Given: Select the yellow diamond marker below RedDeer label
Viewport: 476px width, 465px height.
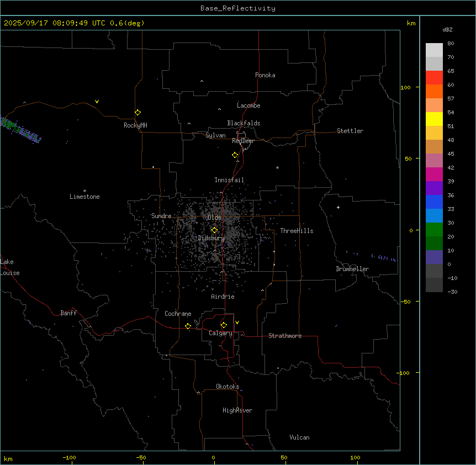Looking at the screenshot, I should click(235, 155).
